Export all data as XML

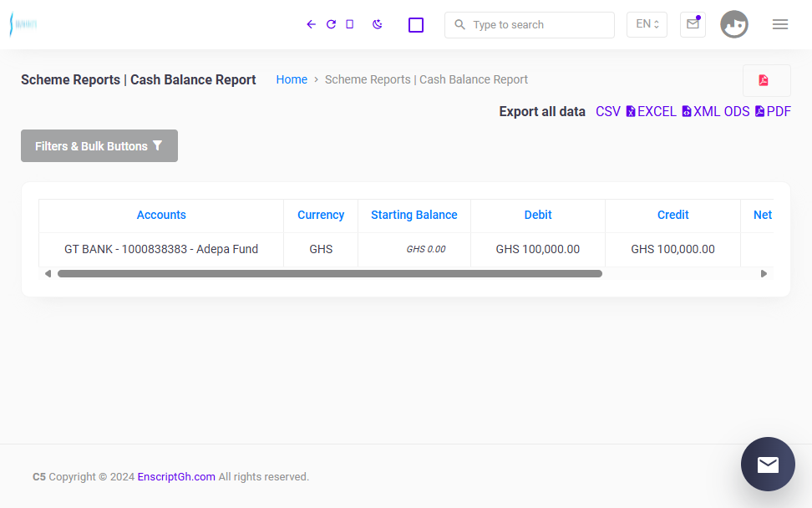pos(701,111)
